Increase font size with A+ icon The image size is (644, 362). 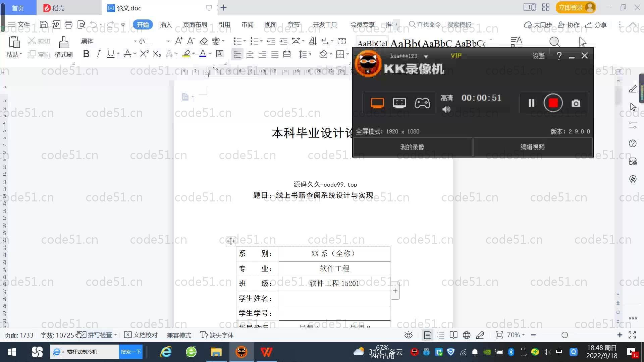coord(179,41)
